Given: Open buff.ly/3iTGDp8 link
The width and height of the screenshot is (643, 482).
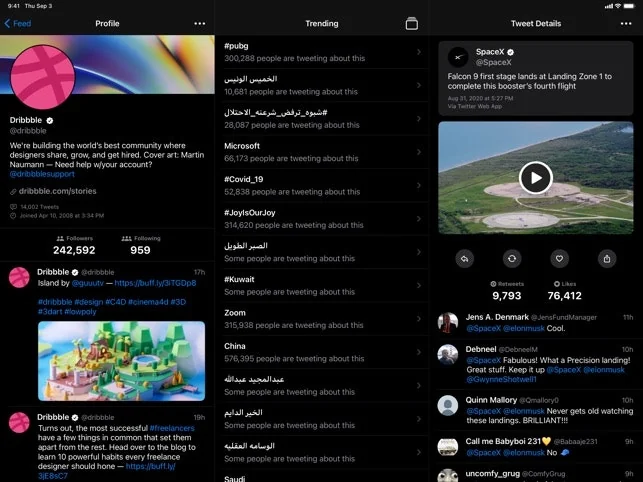Looking at the screenshot, I should (x=155, y=283).
